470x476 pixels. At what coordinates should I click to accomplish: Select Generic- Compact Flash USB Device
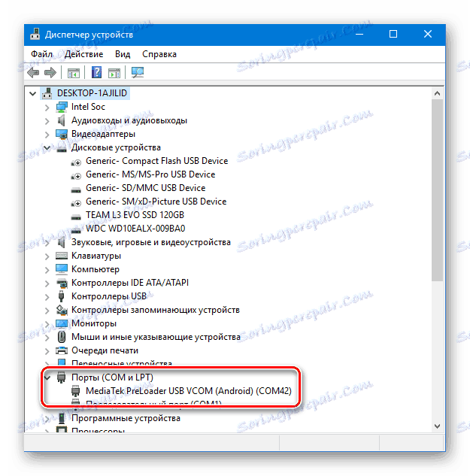(156, 161)
